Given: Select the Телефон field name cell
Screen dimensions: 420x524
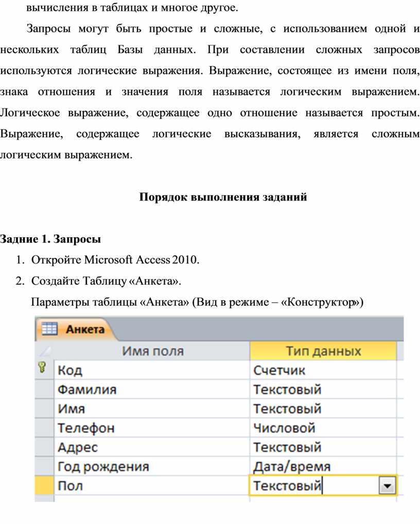Looking at the screenshot, I should (152, 428).
